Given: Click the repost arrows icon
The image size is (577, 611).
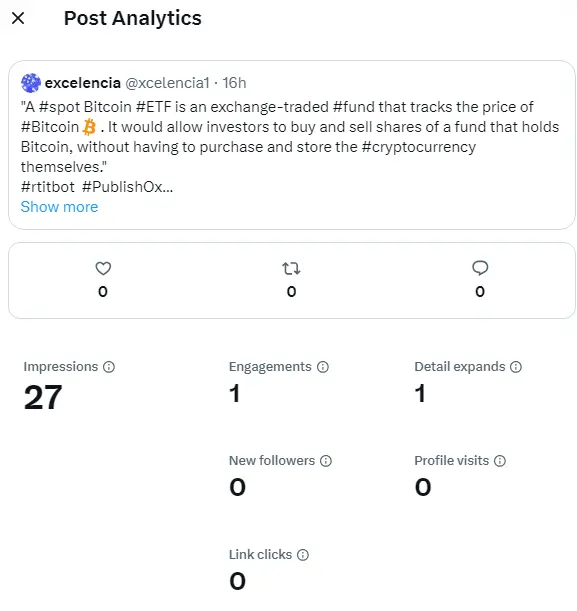Looking at the screenshot, I should [291, 268].
